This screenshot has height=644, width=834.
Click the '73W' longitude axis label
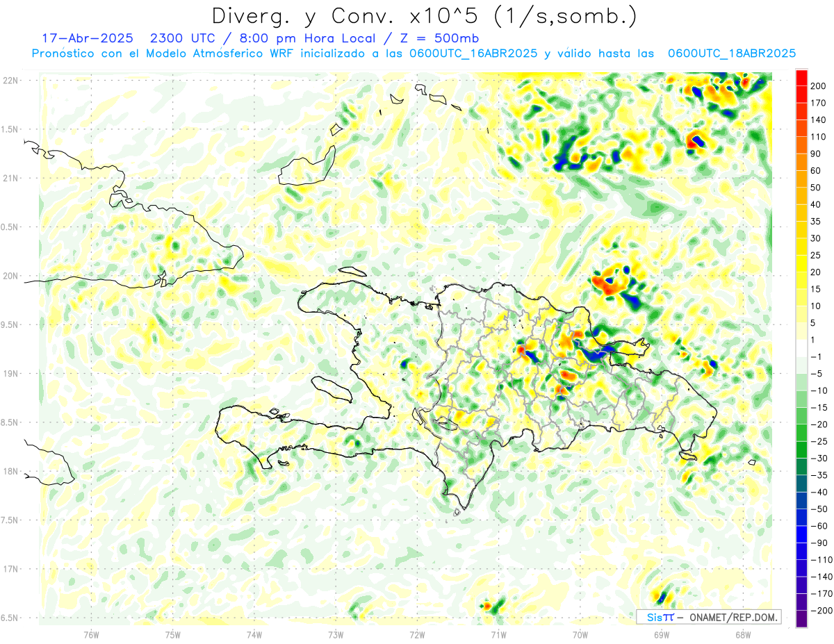(336, 634)
